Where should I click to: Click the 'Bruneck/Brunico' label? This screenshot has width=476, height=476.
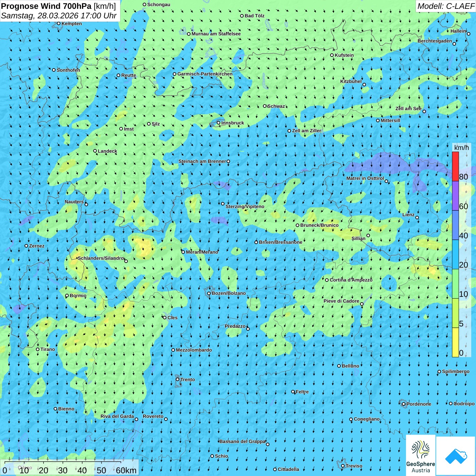[x=319, y=225]
